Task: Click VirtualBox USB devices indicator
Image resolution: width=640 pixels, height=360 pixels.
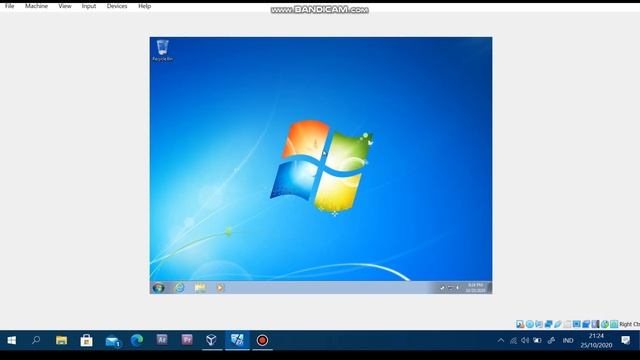Action: (x=558, y=324)
